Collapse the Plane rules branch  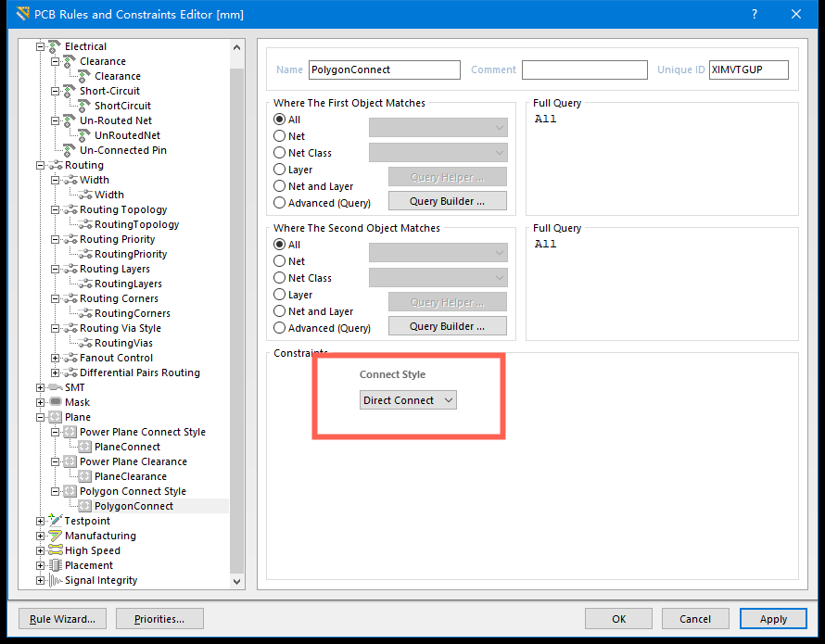click(x=40, y=417)
